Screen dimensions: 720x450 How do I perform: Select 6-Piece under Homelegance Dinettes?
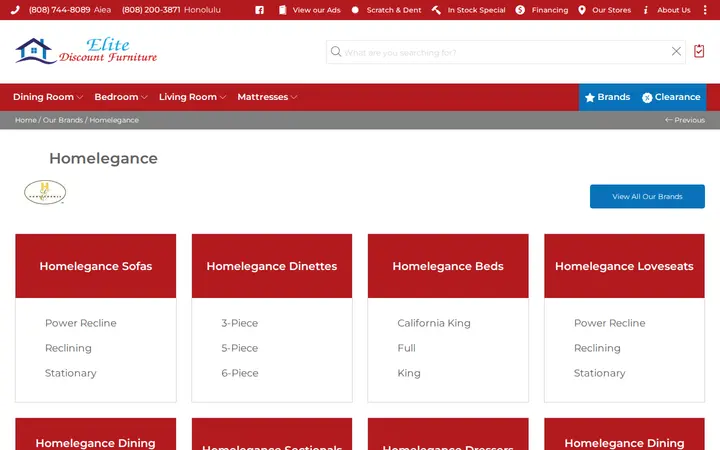click(240, 373)
